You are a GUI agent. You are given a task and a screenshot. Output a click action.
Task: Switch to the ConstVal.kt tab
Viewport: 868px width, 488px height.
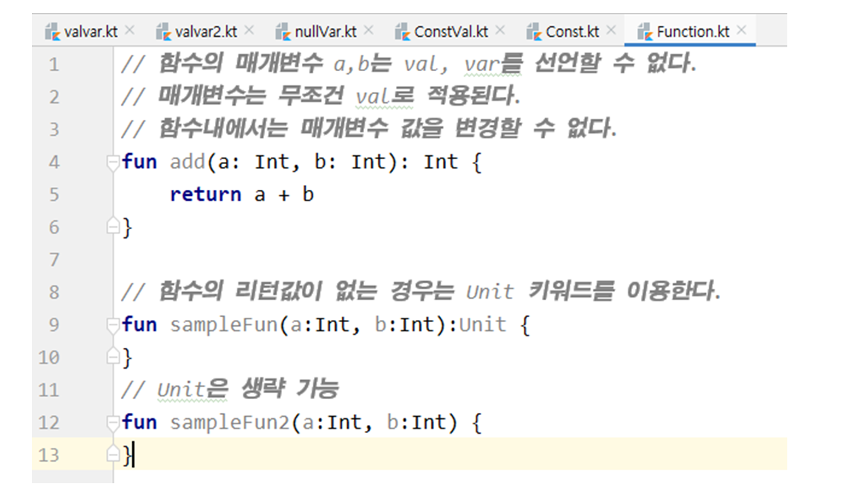450,31
